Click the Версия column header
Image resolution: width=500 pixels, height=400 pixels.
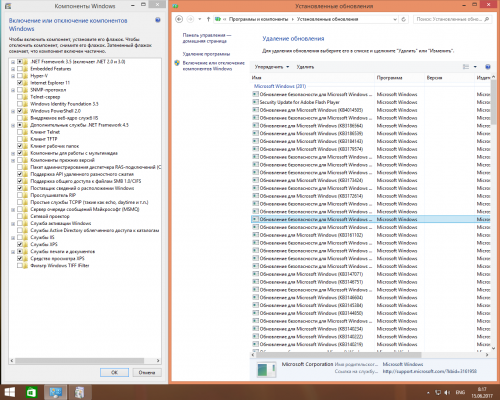click(450, 78)
